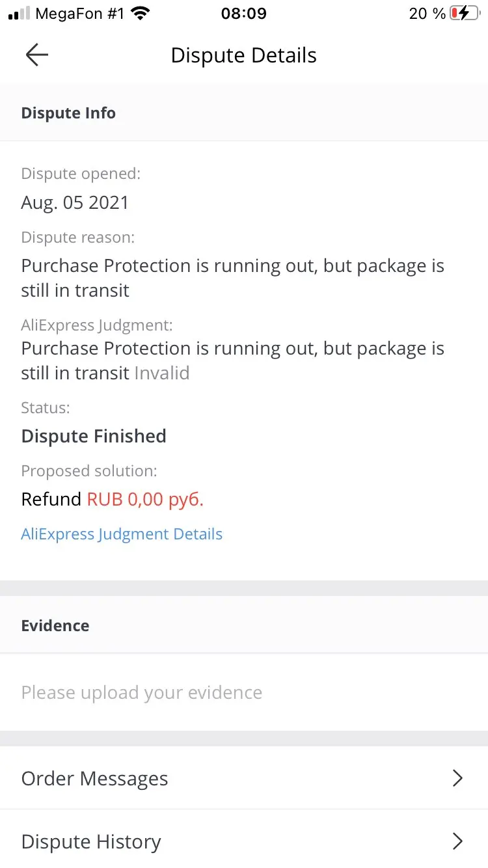
Task: Tap the Wi-Fi status icon
Action: click(x=140, y=13)
